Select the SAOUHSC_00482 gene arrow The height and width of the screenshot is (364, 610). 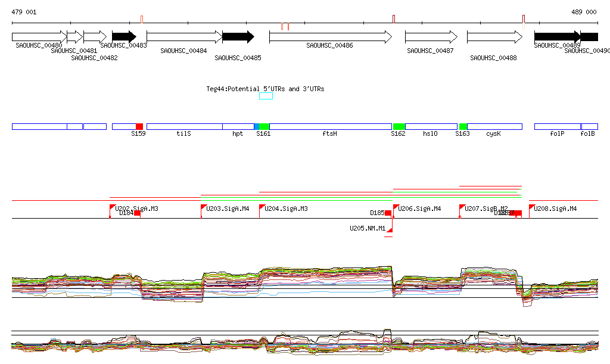click(x=95, y=37)
